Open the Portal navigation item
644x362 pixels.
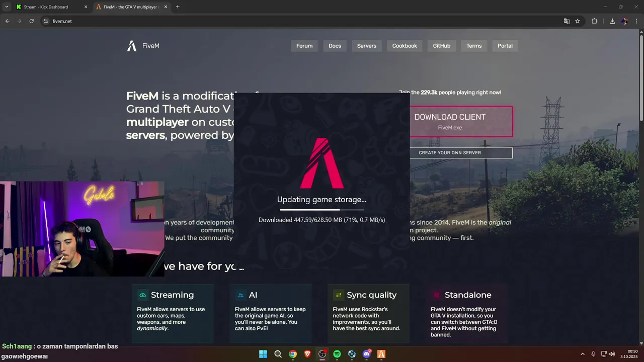pos(505,46)
